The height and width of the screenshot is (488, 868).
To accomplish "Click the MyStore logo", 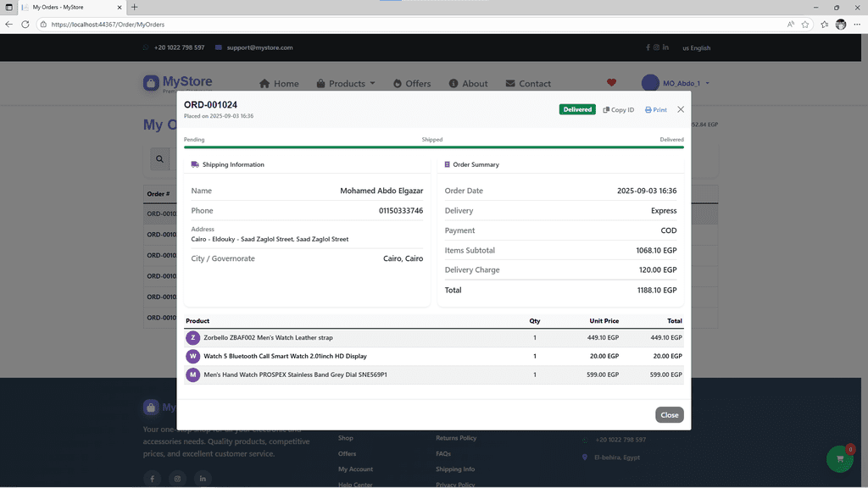I will [178, 83].
